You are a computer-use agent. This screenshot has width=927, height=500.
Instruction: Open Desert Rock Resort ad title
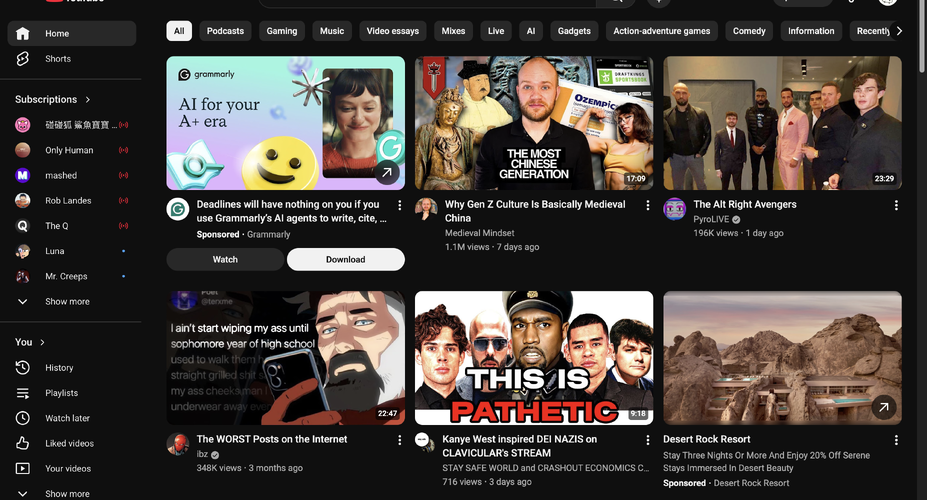(x=706, y=439)
